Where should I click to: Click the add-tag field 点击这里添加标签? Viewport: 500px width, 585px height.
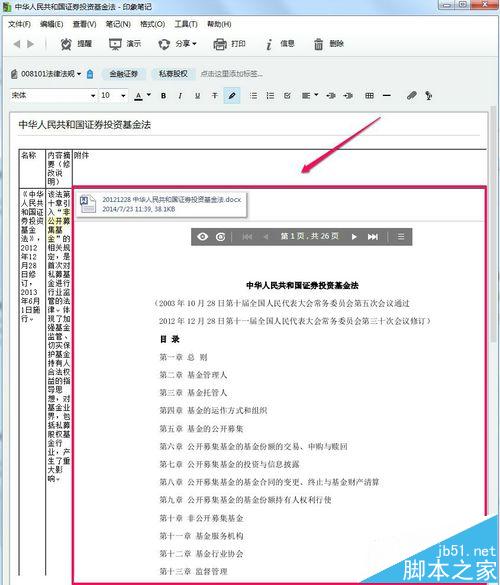231,74
